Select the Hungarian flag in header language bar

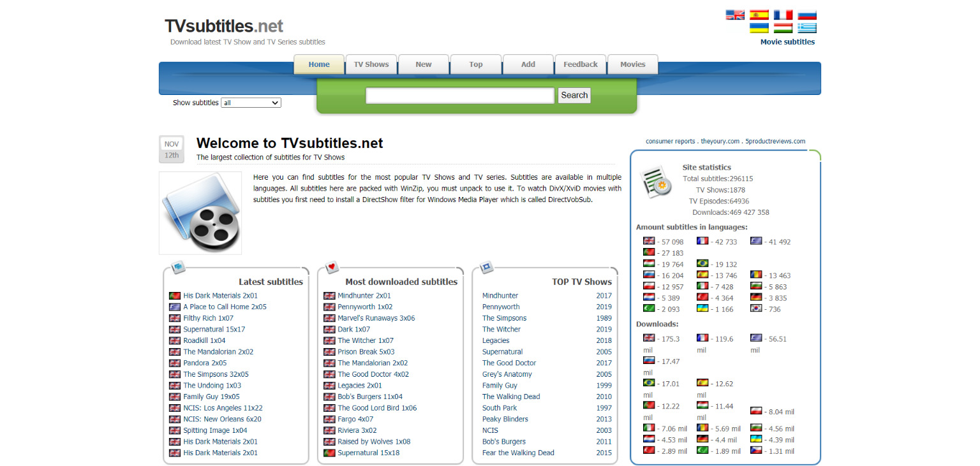click(783, 28)
